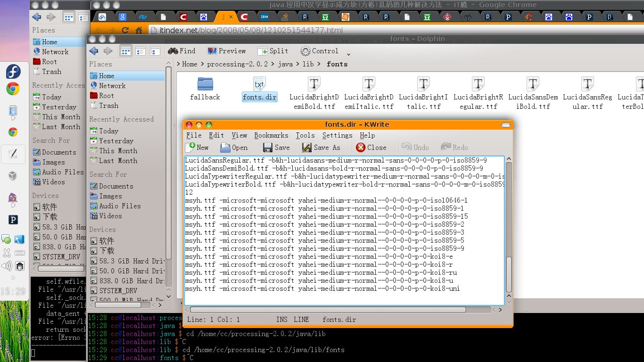This screenshot has width=644, height=362.
Task: Select LucidaSansRegular.ttf font file
Action: [587, 93]
